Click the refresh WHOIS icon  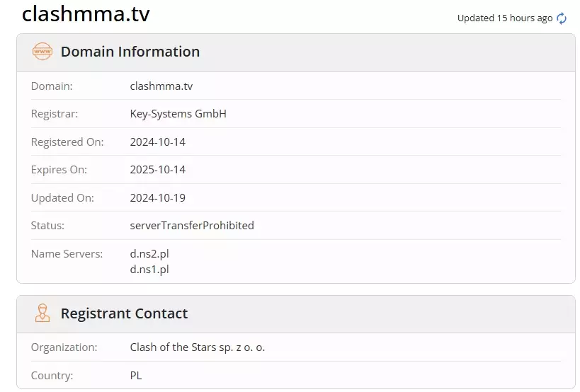pos(562,18)
